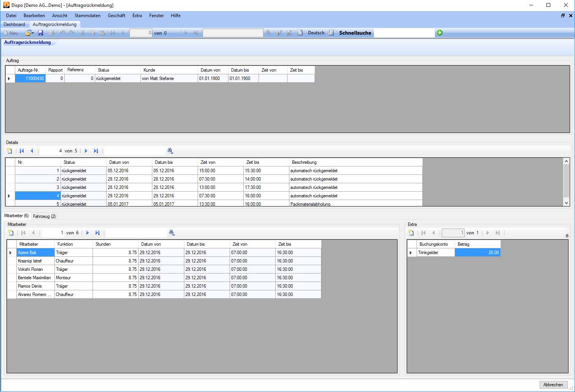The image size is (575, 392).
Task: Click the Funktion column header
Action: (x=74, y=244)
